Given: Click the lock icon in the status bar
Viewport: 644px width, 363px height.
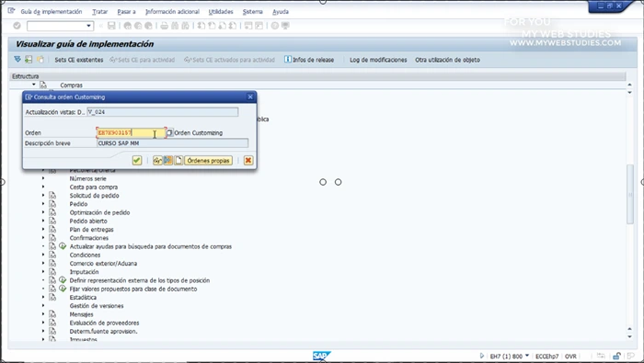Looking at the screenshot, I should [x=616, y=356].
